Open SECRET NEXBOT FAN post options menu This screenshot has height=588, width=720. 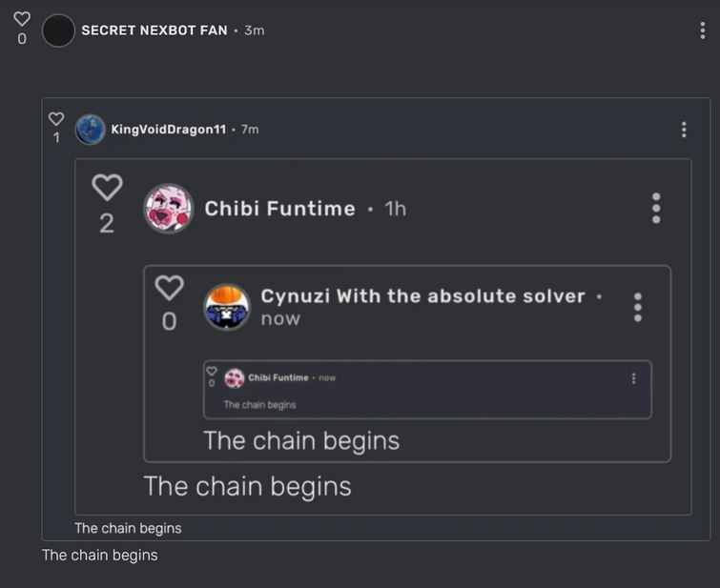point(702,30)
